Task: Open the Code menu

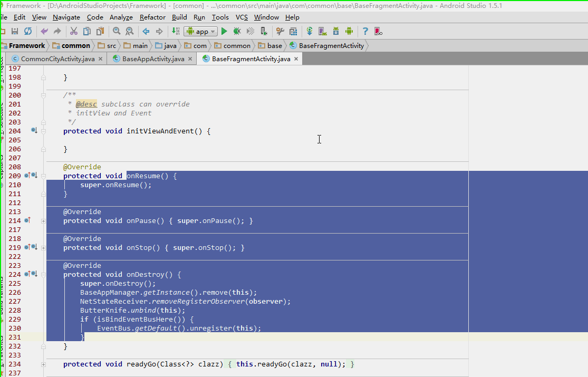Action: tap(95, 17)
